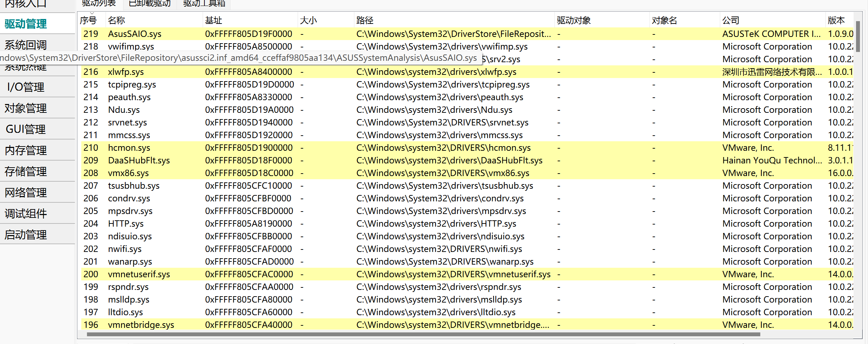Select the mpsdrv.sys driver row

pos(467,211)
